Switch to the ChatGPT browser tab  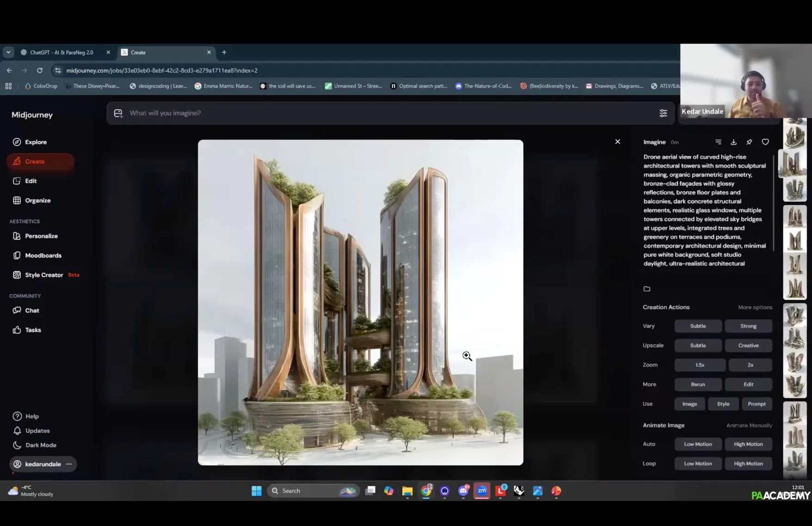click(x=62, y=52)
